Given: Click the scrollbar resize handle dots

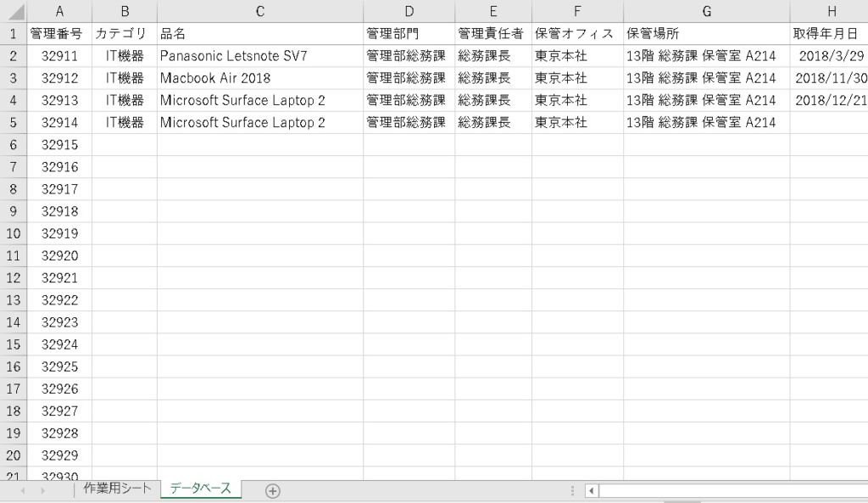Looking at the screenshot, I should tap(575, 490).
